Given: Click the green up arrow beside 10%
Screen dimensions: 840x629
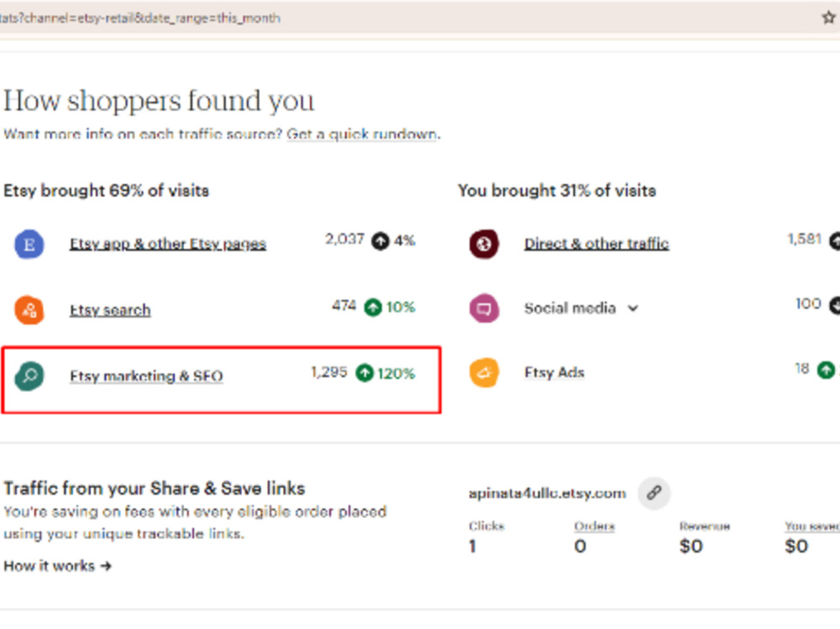Looking at the screenshot, I should point(373,307).
